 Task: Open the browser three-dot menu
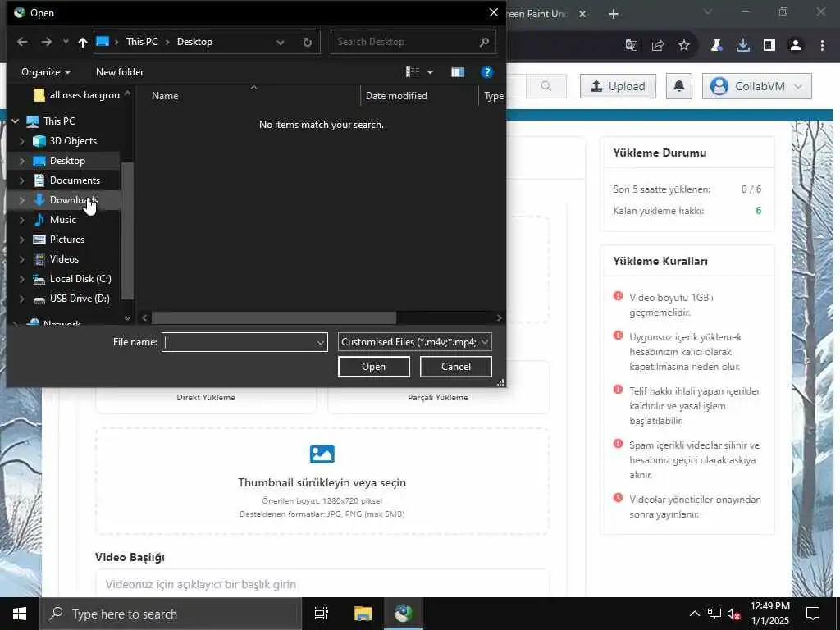(x=822, y=46)
